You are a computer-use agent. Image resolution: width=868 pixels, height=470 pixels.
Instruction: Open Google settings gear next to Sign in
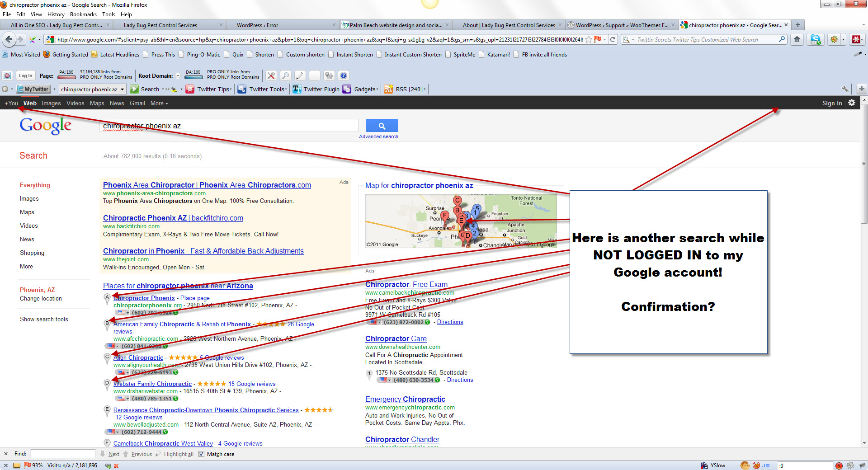[x=852, y=103]
